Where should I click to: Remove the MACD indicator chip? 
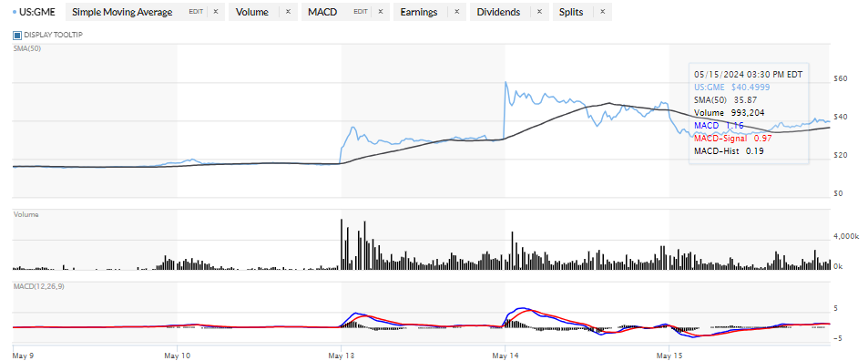380,12
